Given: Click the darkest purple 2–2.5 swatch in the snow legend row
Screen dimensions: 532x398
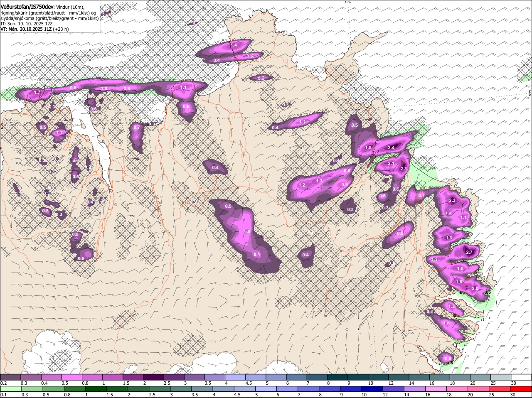Looking at the screenshot, I should point(153,377).
